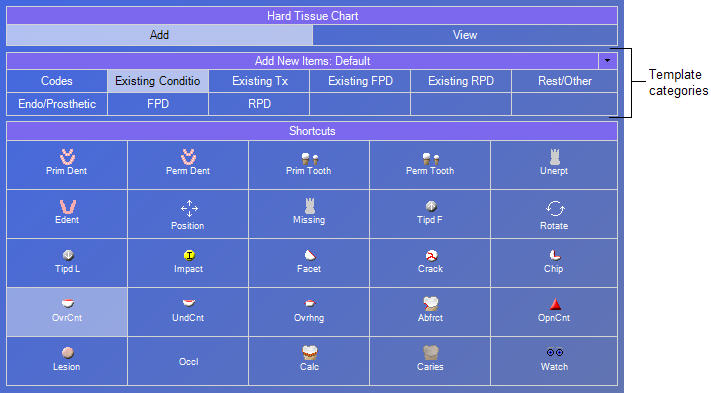
Task: Switch to the View tab
Action: (x=465, y=35)
